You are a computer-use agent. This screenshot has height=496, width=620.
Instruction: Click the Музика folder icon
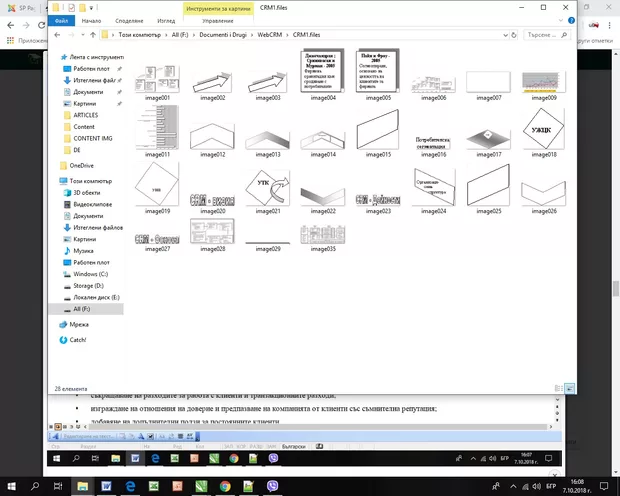tap(66, 250)
